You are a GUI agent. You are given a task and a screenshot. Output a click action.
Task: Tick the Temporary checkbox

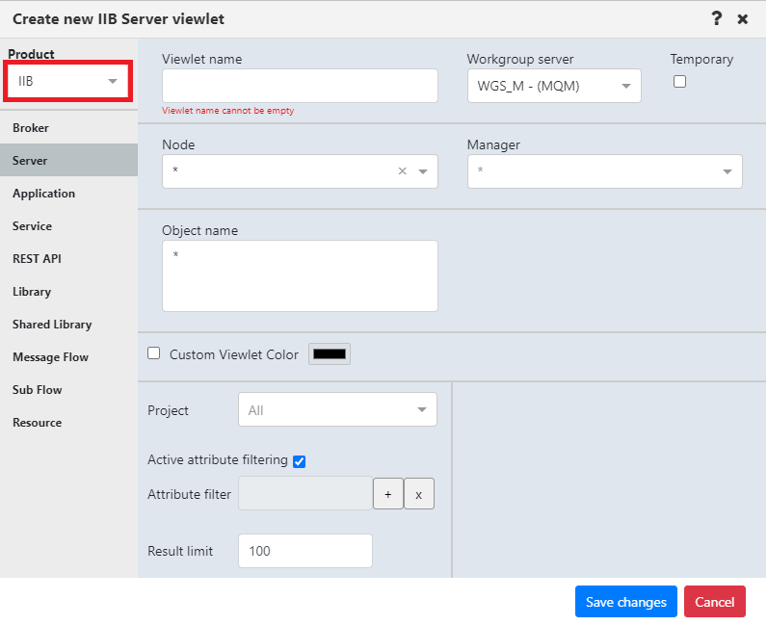click(680, 82)
